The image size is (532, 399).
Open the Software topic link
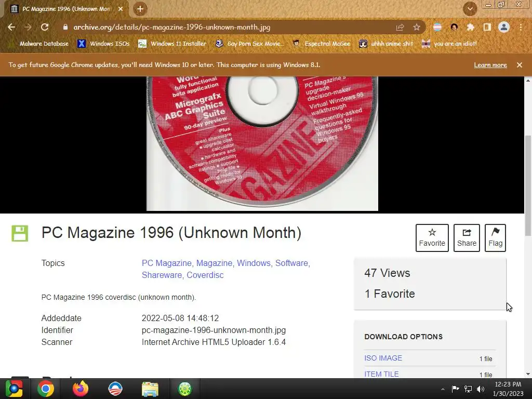[x=291, y=263]
